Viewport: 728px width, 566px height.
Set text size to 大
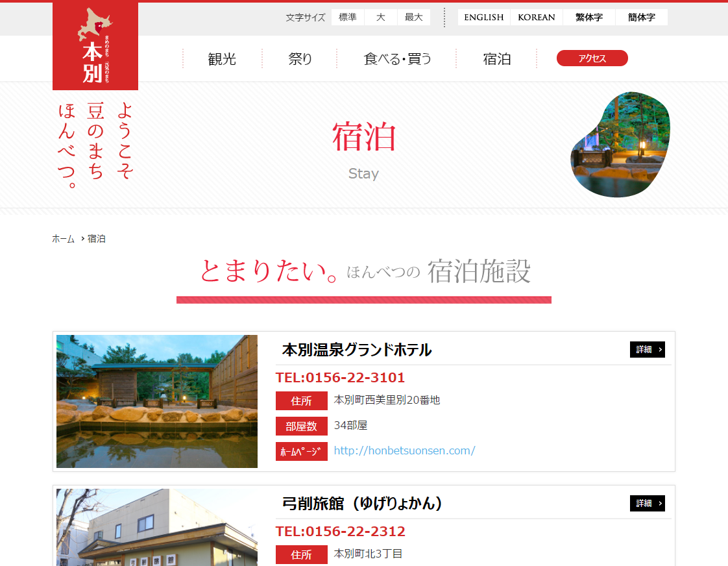coord(381,17)
